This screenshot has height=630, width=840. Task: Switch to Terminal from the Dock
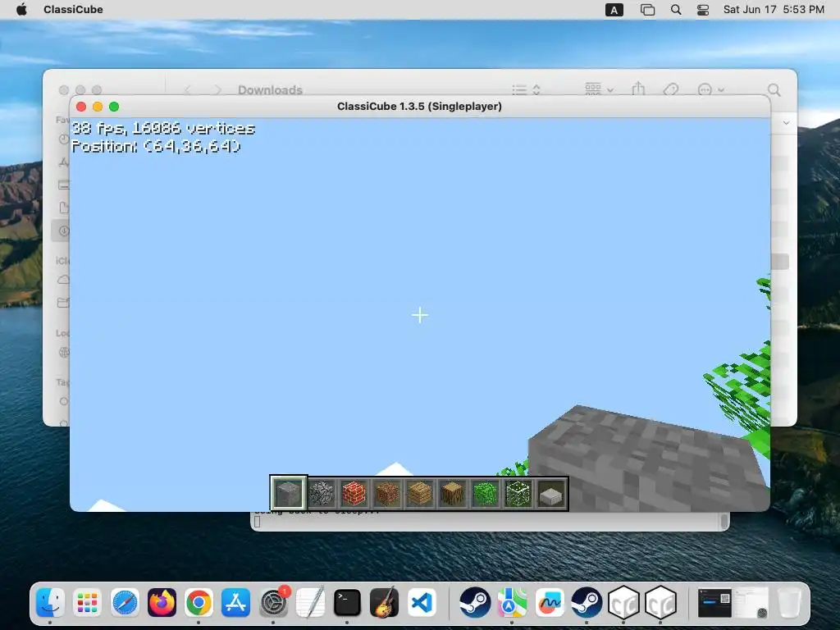click(347, 602)
